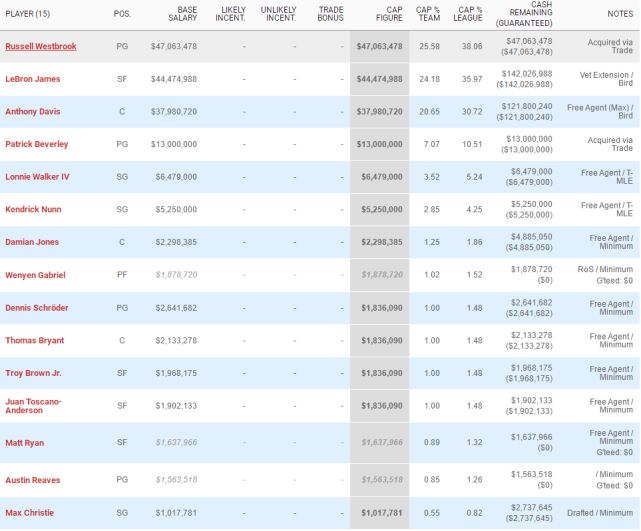Sort by CASH REMAINING (GUARANTEED) header
641x531 pixels.
click(524, 14)
